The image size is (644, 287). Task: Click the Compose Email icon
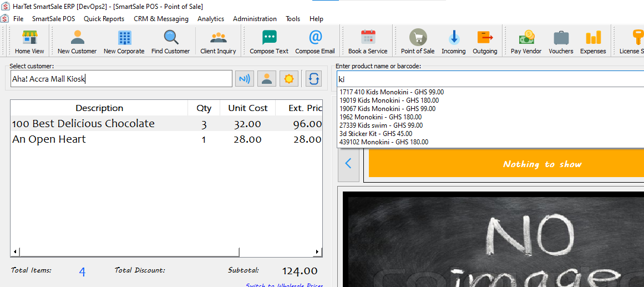click(315, 42)
